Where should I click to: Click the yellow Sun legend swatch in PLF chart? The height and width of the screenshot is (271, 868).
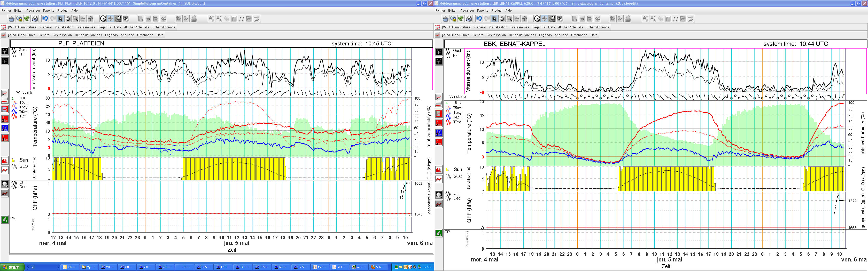[13, 160]
